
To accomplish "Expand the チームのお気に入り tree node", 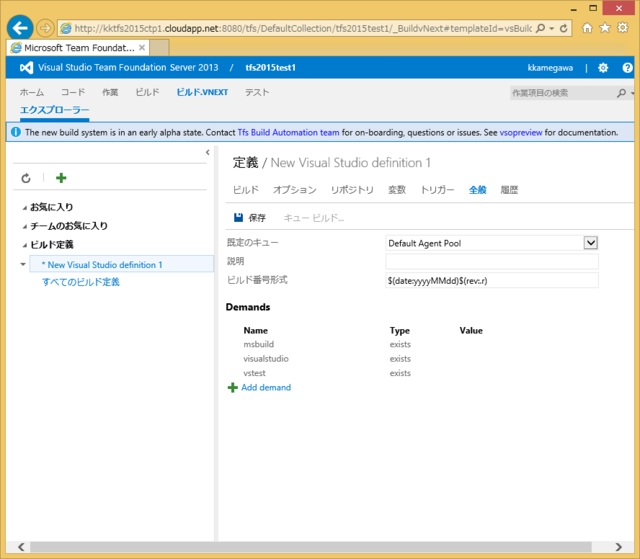I will click(x=24, y=226).
